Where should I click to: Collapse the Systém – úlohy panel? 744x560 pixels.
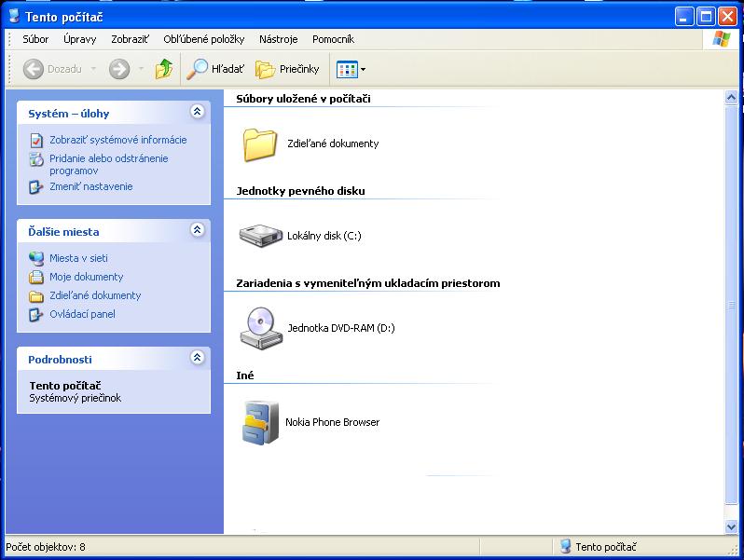pyautogui.click(x=197, y=112)
